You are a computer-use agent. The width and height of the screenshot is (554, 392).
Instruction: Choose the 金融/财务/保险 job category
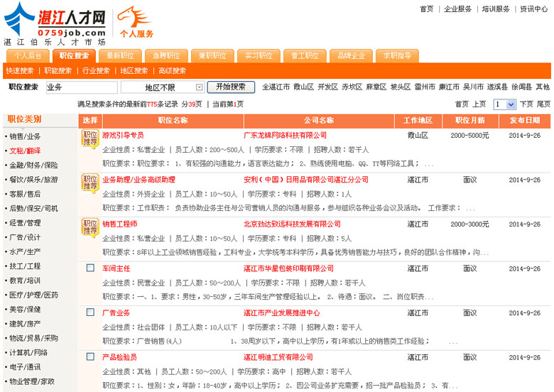pyautogui.click(x=33, y=165)
